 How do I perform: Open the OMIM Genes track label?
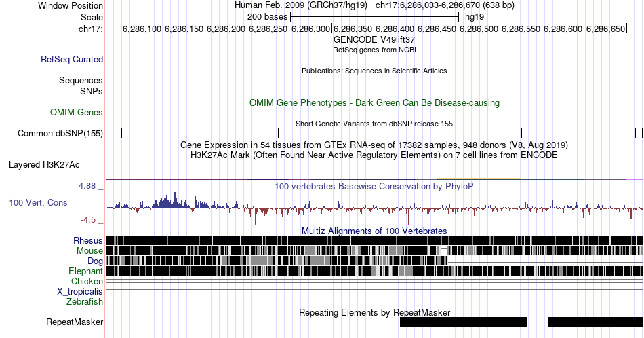[76, 112]
